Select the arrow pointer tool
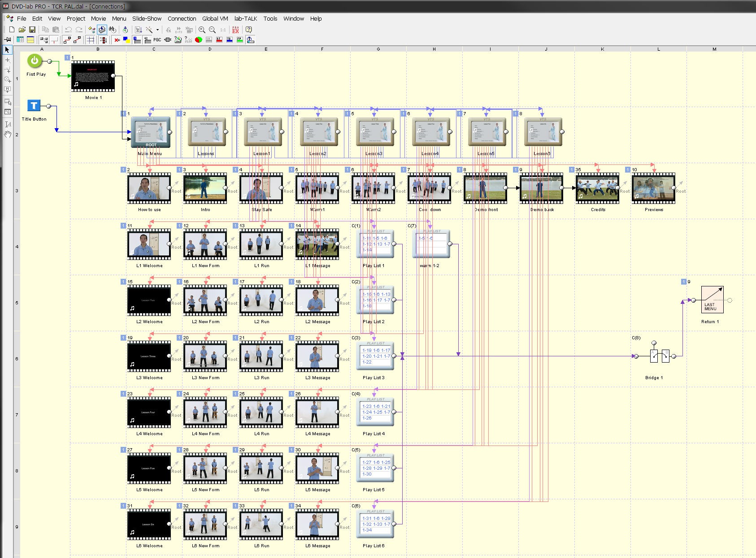 coord(7,50)
